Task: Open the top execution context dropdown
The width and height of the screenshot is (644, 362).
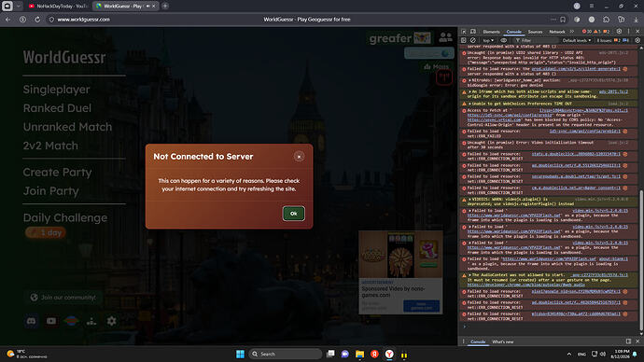Action: click(488, 40)
